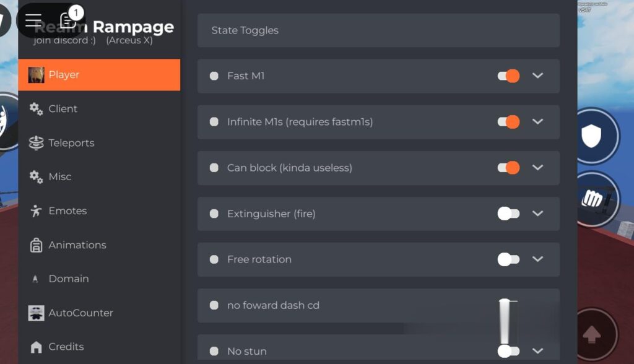
Task: Disable the Fast M1 toggle
Action: (x=508, y=76)
